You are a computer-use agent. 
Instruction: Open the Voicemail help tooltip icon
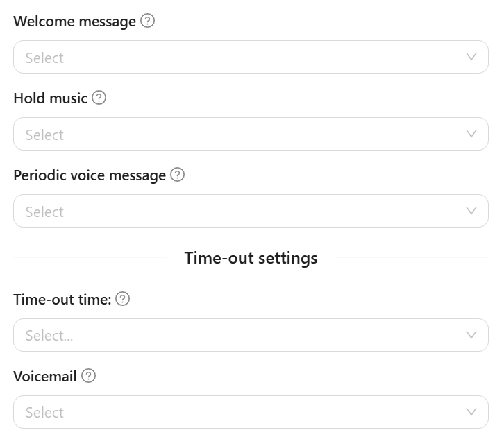(88, 376)
